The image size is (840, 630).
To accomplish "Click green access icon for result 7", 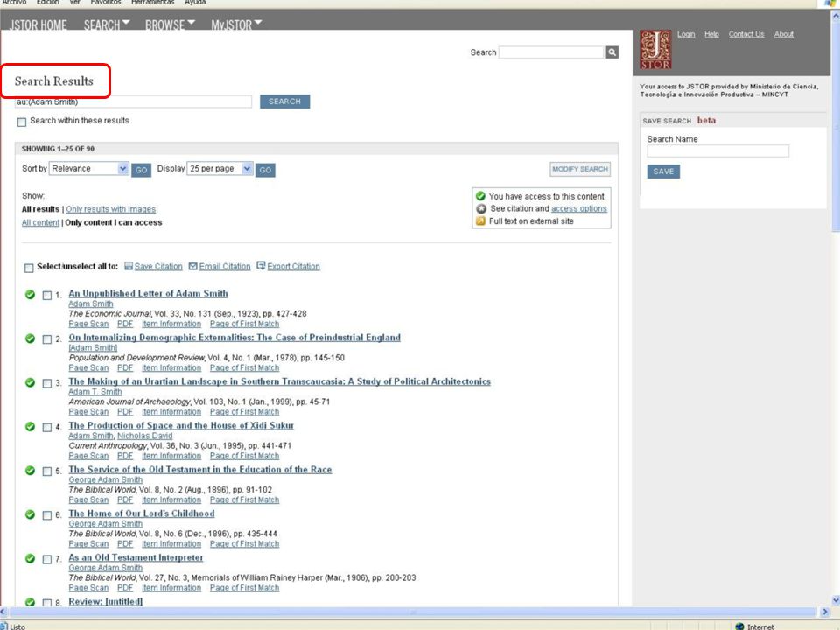I will (x=30, y=557).
